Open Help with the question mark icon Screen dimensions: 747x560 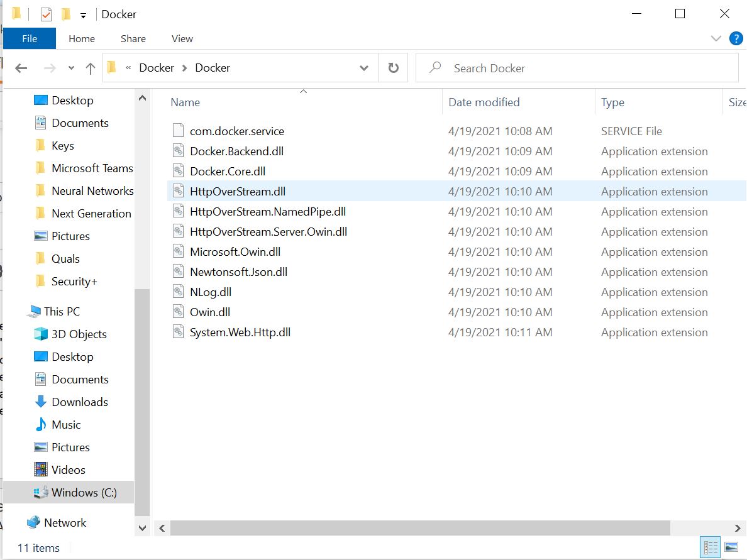(736, 38)
